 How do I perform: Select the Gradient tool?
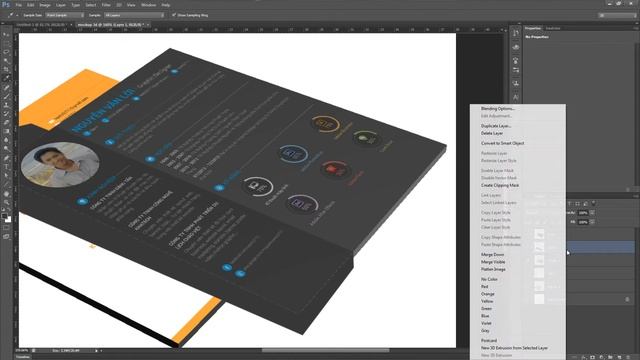[6, 131]
